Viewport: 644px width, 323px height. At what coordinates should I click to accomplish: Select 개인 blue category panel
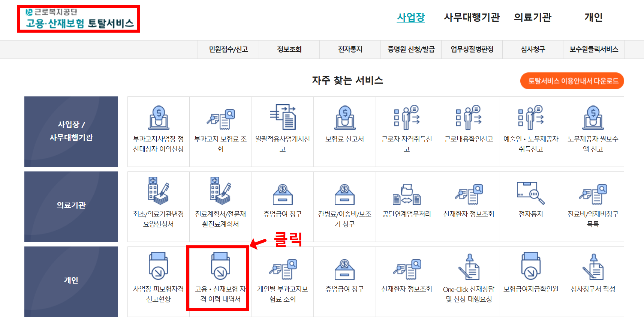tap(71, 282)
